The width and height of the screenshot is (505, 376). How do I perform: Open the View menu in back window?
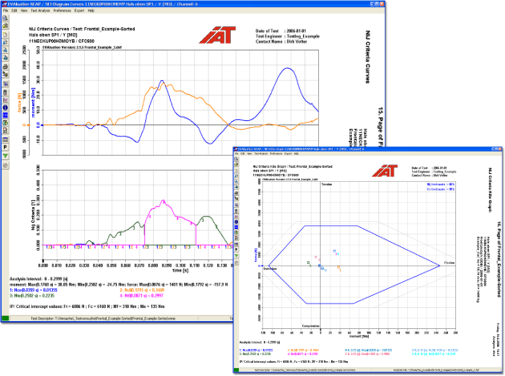pos(24,11)
